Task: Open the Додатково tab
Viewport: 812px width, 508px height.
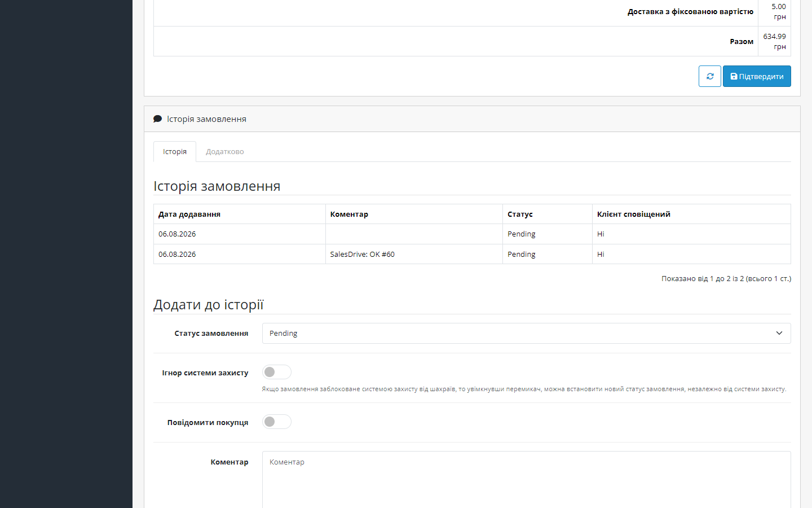Action: (225, 151)
